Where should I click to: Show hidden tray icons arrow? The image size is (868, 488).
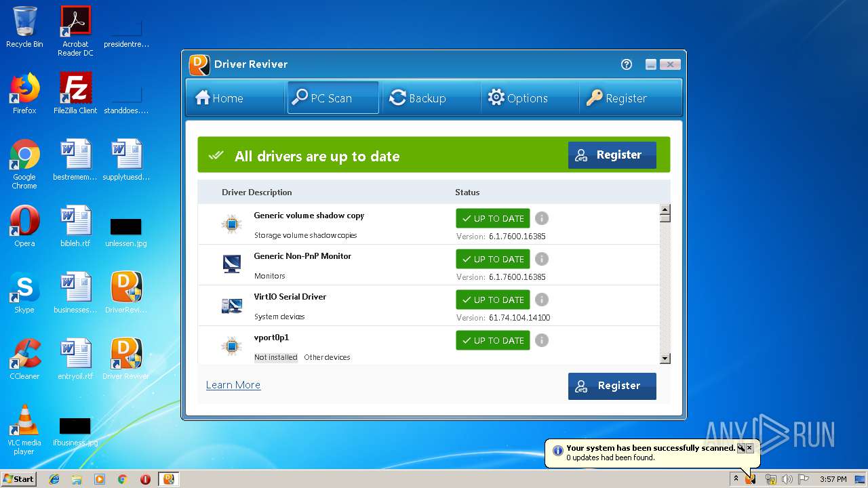(x=736, y=479)
